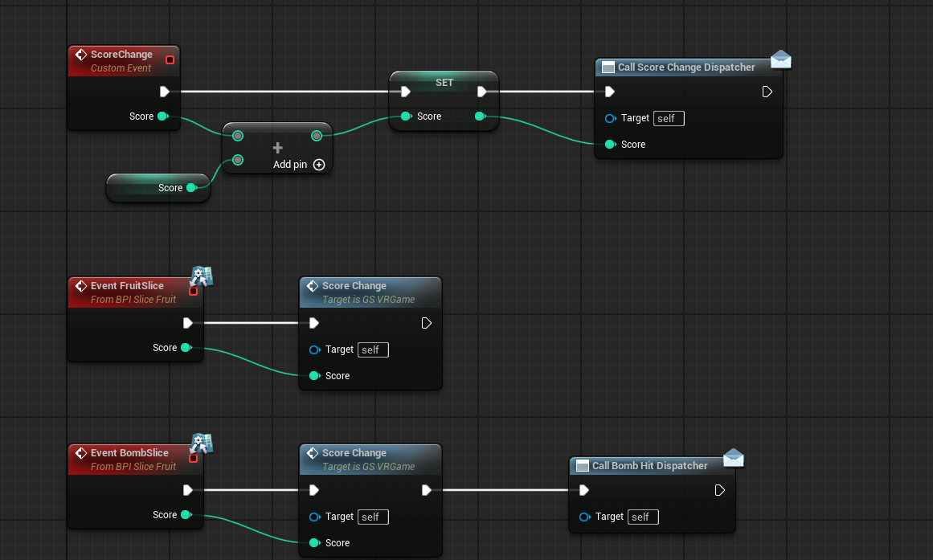Click Target pin of BombSlice Score Change node

point(314,517)
